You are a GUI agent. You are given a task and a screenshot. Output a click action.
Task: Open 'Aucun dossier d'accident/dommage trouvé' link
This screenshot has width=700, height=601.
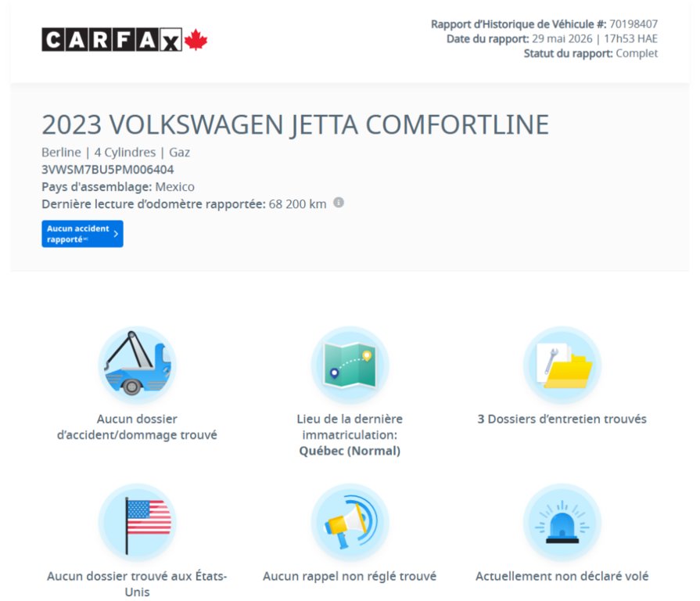click(x=137, y=426)
